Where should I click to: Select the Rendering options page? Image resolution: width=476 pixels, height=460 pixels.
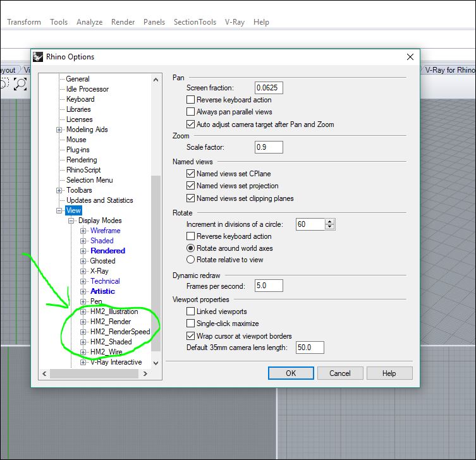pos(82,160)
